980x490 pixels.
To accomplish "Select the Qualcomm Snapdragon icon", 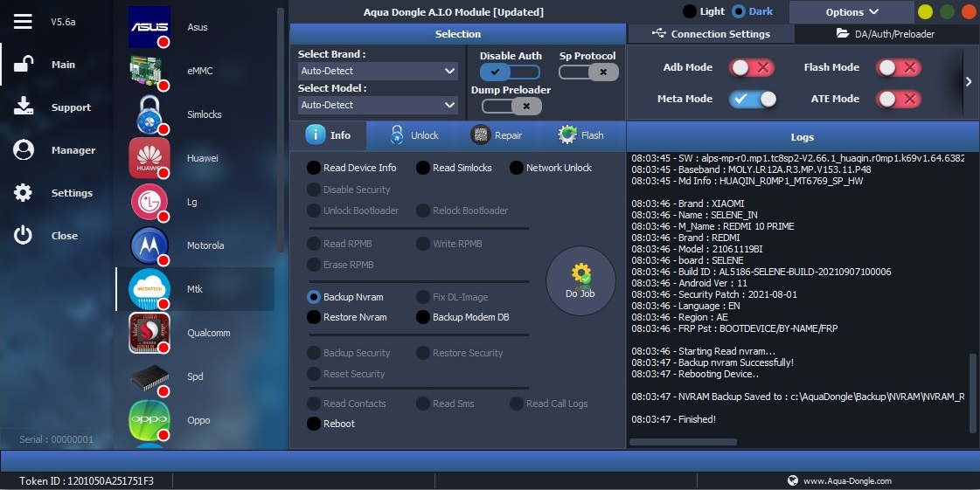I will 149,333.
